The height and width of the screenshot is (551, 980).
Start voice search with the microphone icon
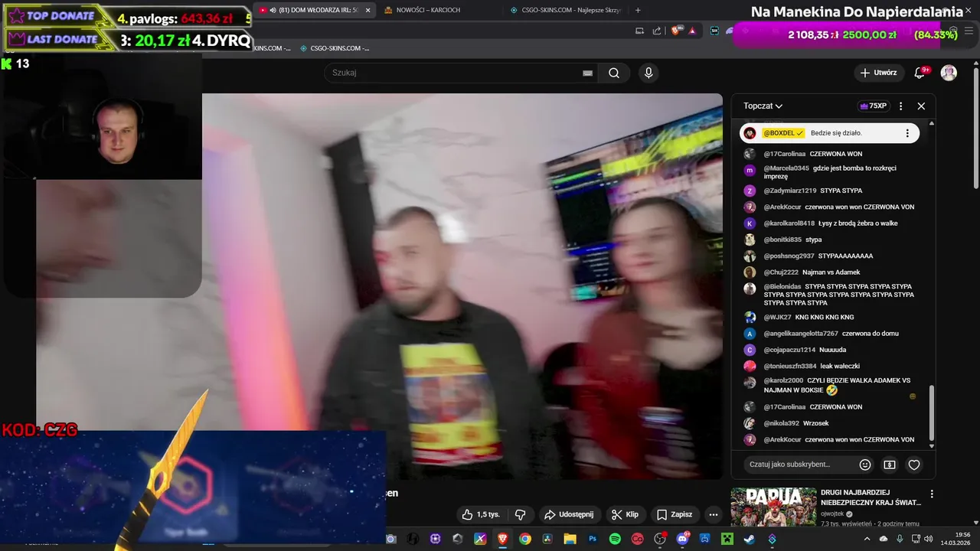648,73
